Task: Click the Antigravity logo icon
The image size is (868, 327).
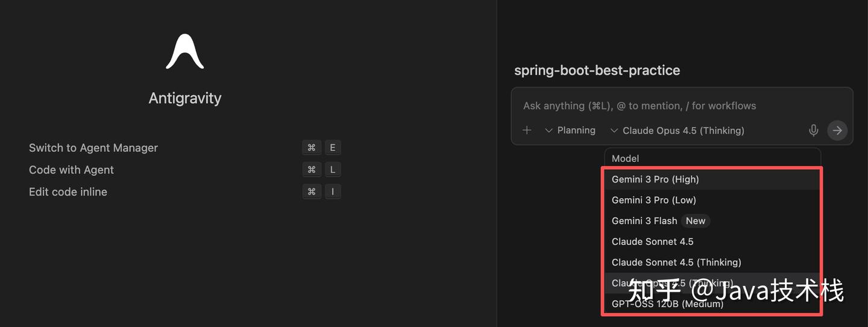Action: coord(184,52)
